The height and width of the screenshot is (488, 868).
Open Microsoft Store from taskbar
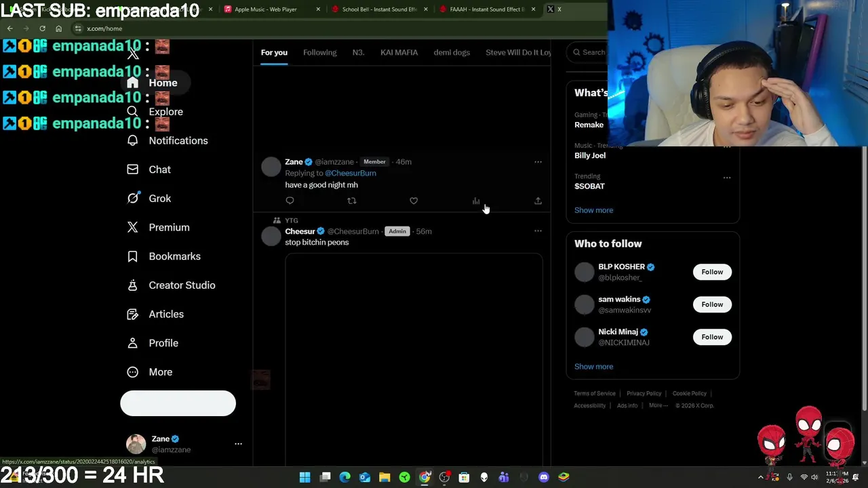(464, 477)
